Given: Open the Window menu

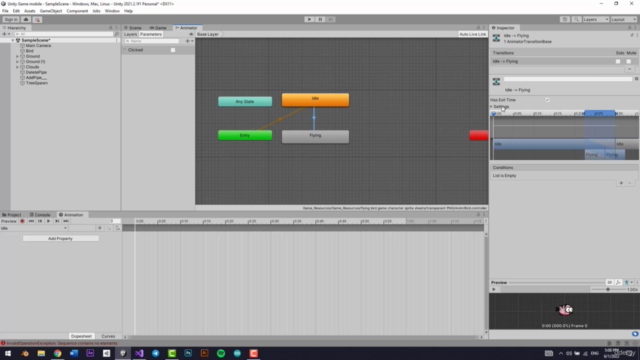Looking at the screenshot, I should pyautogui.click(x=112, y=11).
